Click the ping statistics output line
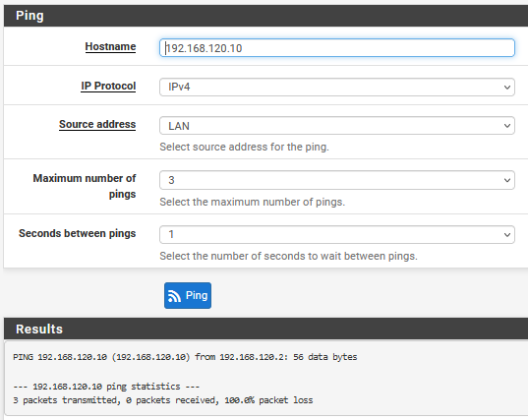The image size is (528, 420). 106,387
